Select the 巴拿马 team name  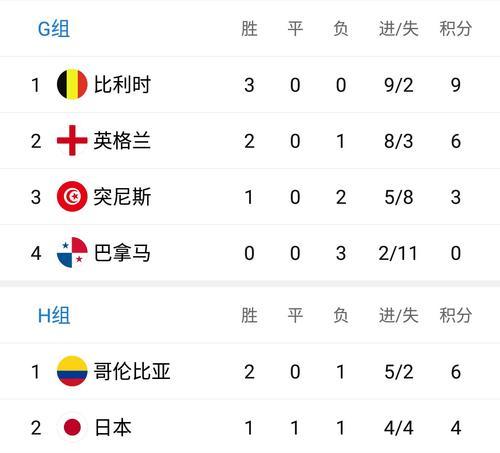pos(122,252)
